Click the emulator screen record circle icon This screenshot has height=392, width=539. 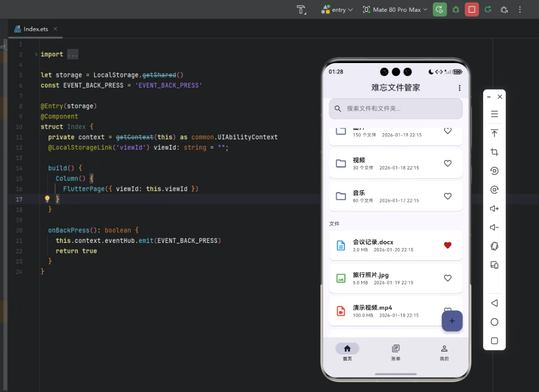click(x=494, y=171)
